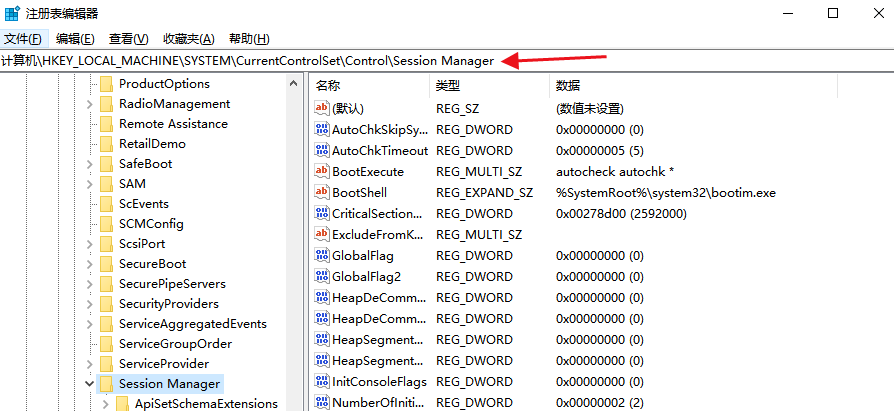Open the 文件(F) menu
Viewport: 894px width, 411px height.
pyautogui.click(x=22, y=39)
